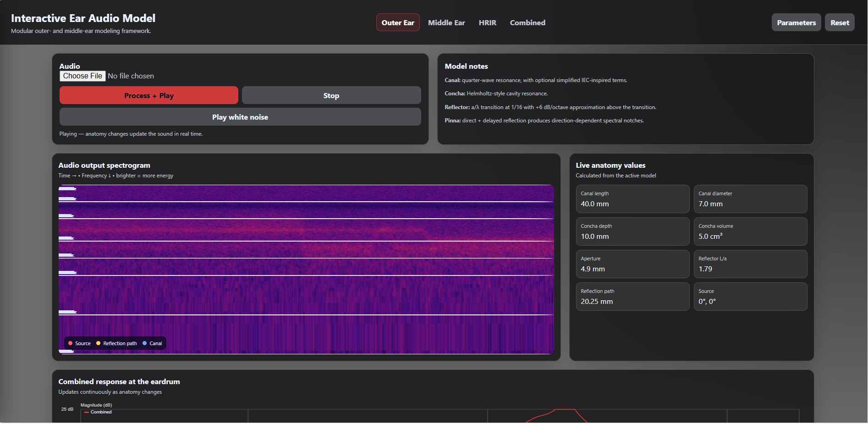The image size is (868, 424).
Task: Select the Canal length 40.0 mm card
Action: point(632,199)
